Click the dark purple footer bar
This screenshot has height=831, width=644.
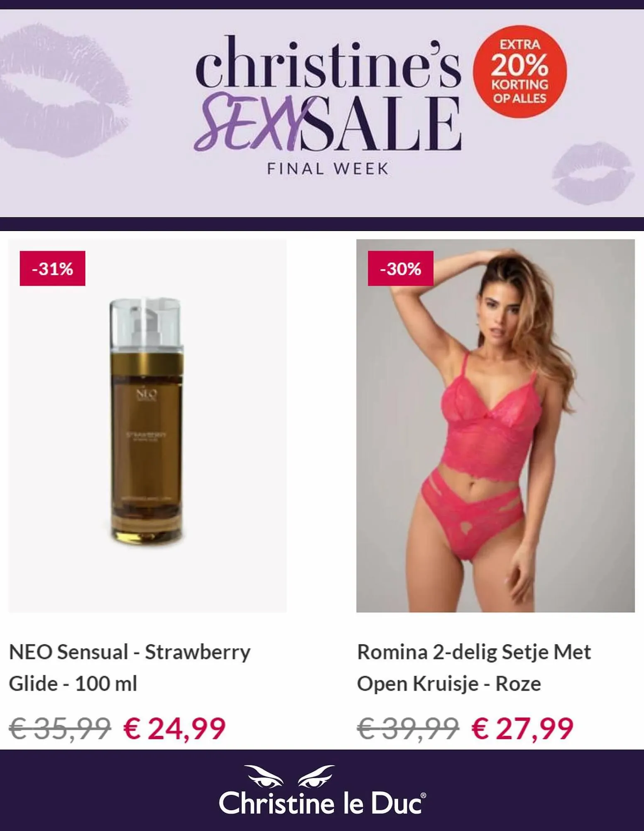tap(322, 790)
